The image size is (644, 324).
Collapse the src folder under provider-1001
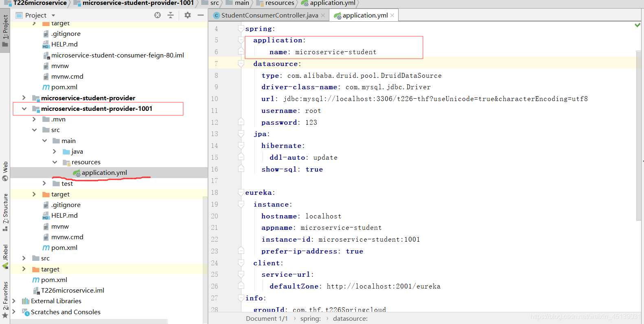tap(34, 130)
